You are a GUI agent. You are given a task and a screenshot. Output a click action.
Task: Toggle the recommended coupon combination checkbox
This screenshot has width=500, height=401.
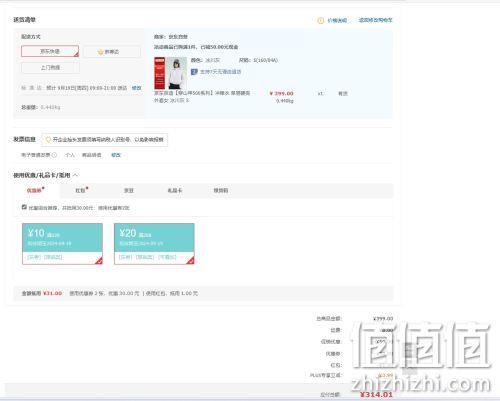point(24,207)
